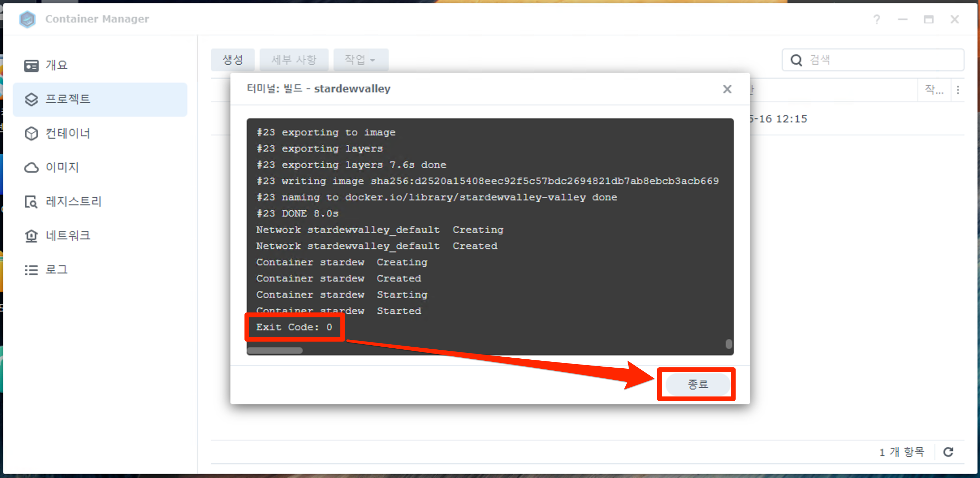Click the dialog title '터미널: 빌드 - stardewvalley'

[x=318, y=89]
